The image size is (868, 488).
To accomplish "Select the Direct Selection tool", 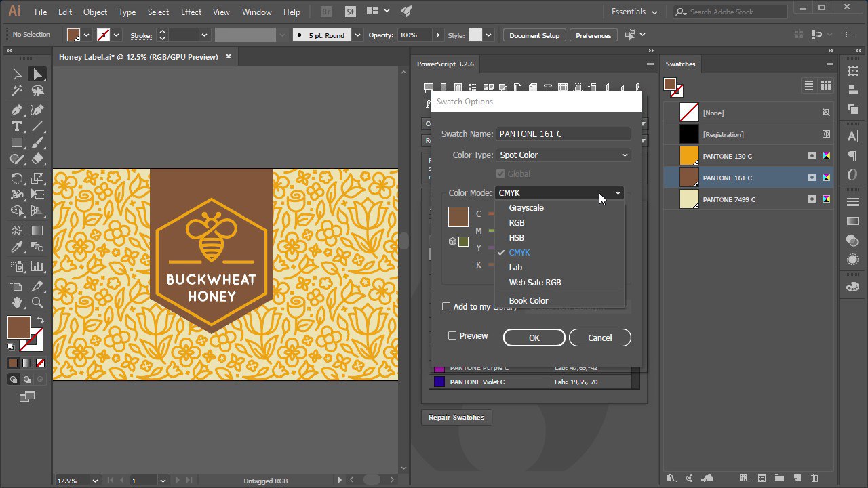I will [x=37, y=75].
